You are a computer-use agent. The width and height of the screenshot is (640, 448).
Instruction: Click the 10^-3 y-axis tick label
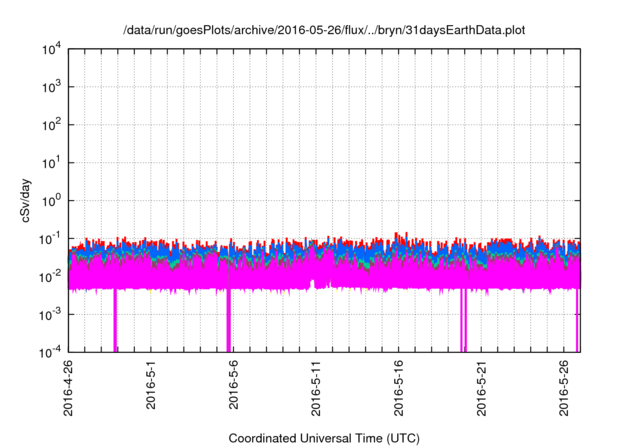click(50, 315)
